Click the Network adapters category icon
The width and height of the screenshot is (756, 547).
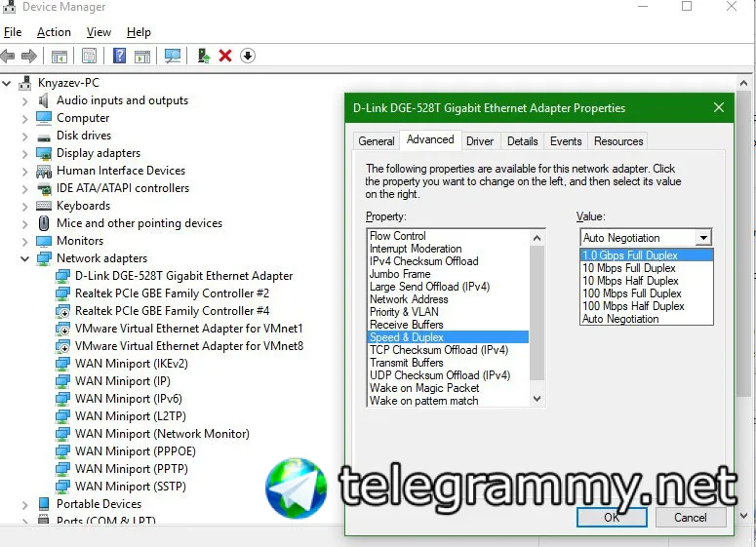click(x=44, y=258)
